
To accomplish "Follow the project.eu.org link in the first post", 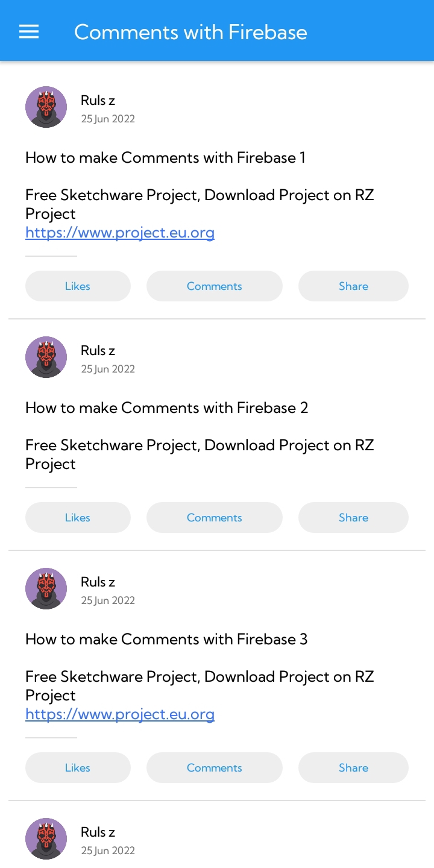I will tap(120, 233).
